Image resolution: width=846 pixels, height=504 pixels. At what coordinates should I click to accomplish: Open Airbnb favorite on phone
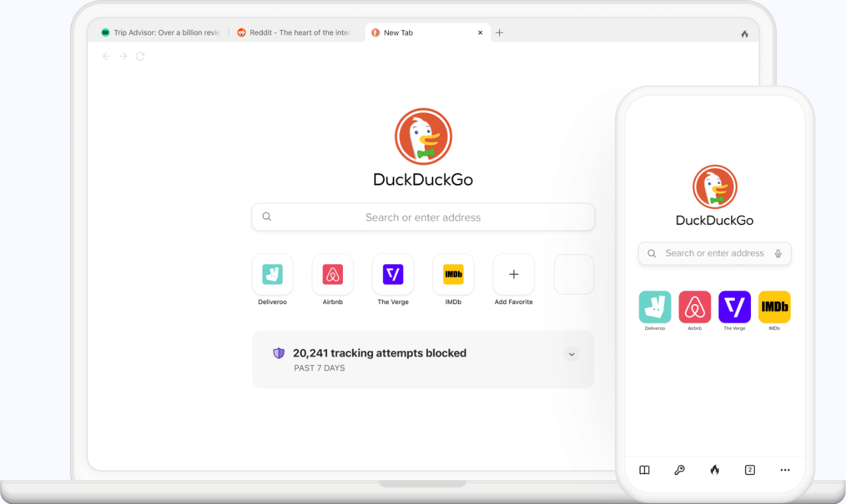pyautogui.click(x=695, y=307)
